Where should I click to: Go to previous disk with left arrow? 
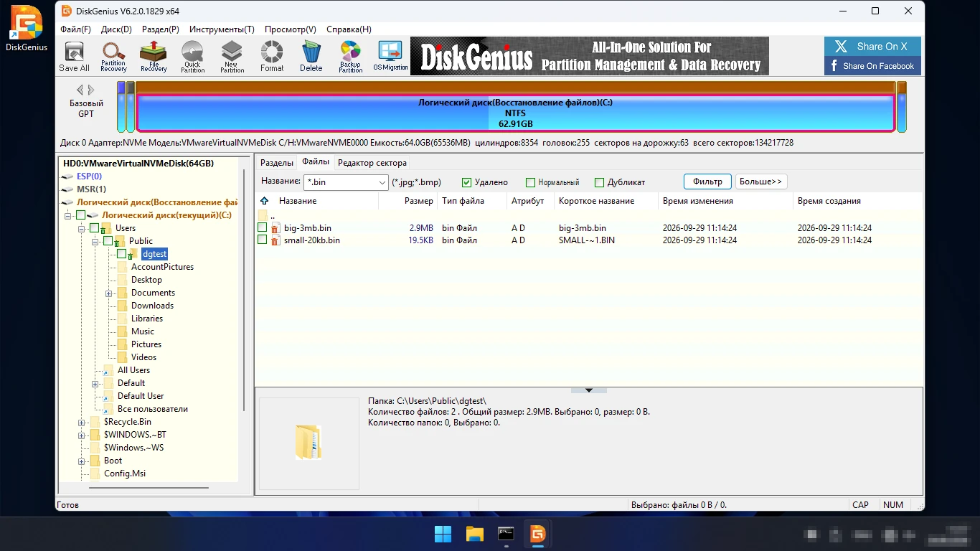point(80,90)
